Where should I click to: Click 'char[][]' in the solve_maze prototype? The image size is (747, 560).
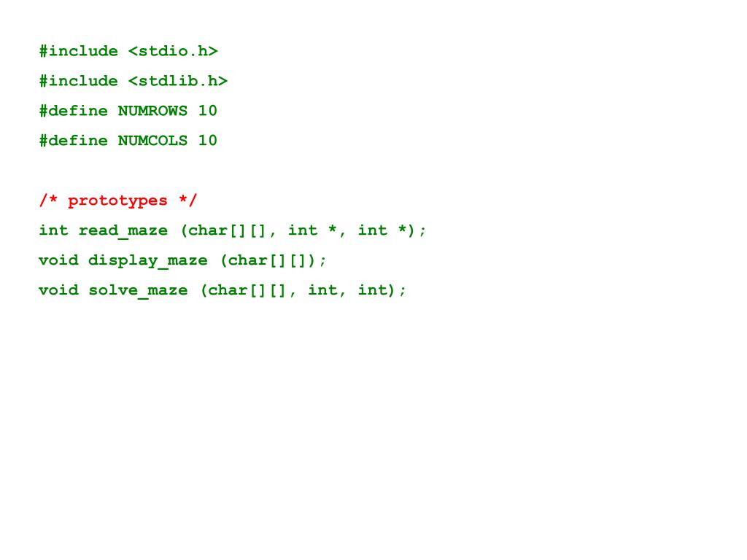coord(247,290)
